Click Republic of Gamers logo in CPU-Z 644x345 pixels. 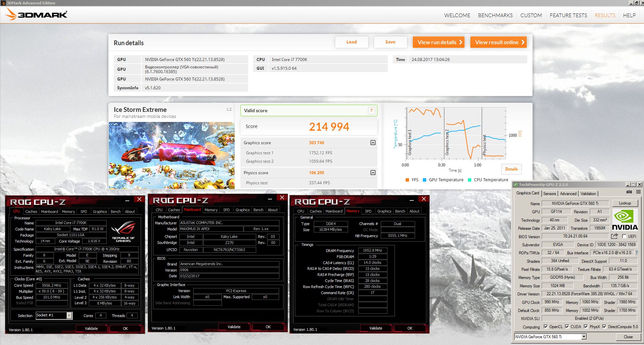[x=123, y=231]
